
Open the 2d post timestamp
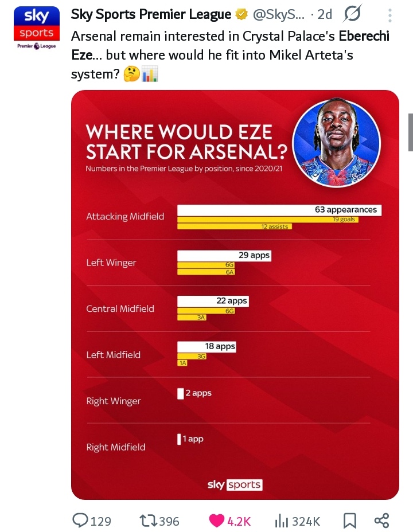(325, 15)
